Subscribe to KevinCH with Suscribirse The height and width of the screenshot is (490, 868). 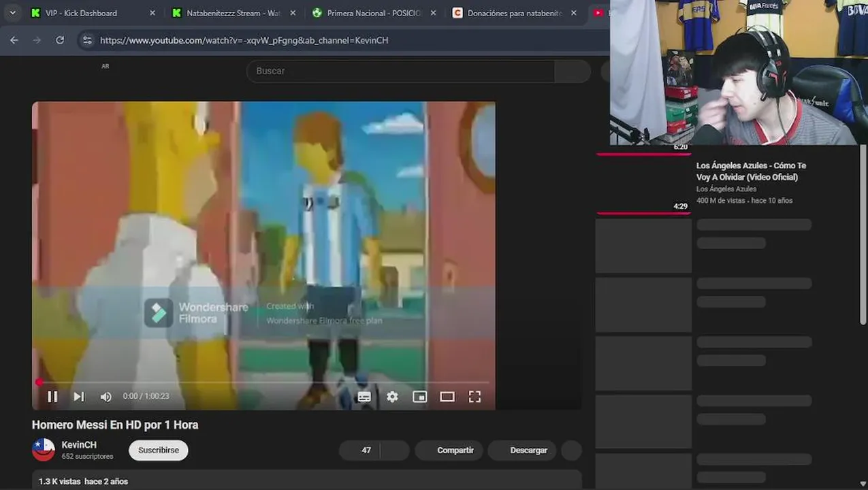(159, 451)
